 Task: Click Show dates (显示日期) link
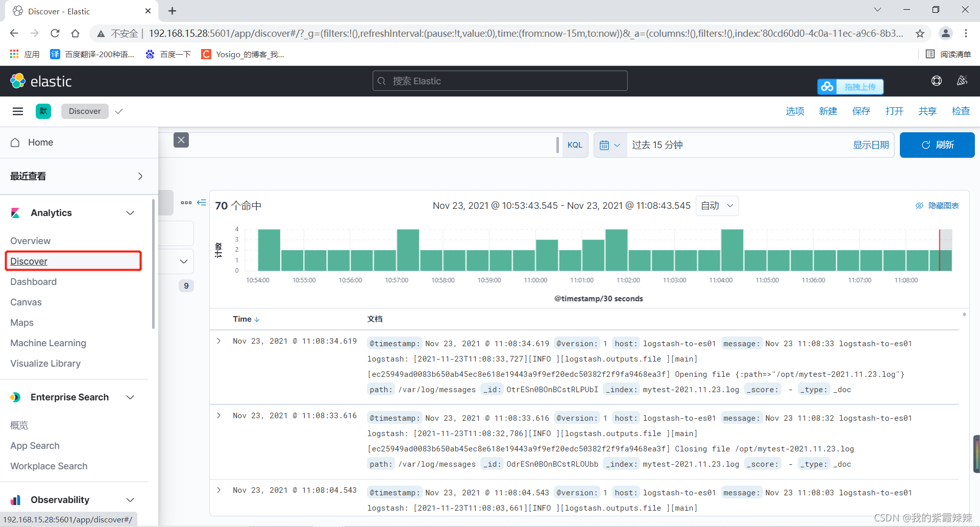(x=871, y=145)
